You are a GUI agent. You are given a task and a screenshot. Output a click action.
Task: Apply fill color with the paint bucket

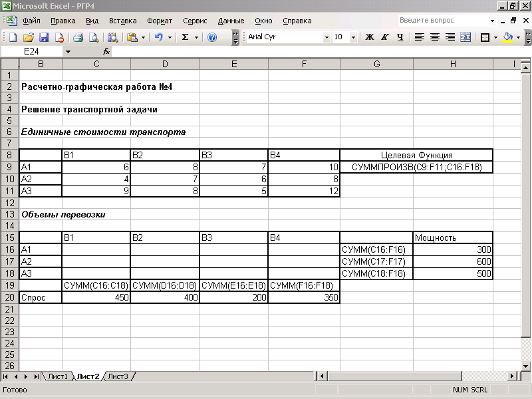[x=507, y=37]
